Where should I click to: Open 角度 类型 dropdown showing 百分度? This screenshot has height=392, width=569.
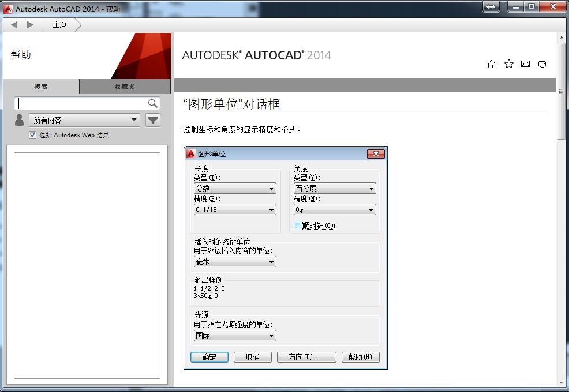tap(335, 188)
